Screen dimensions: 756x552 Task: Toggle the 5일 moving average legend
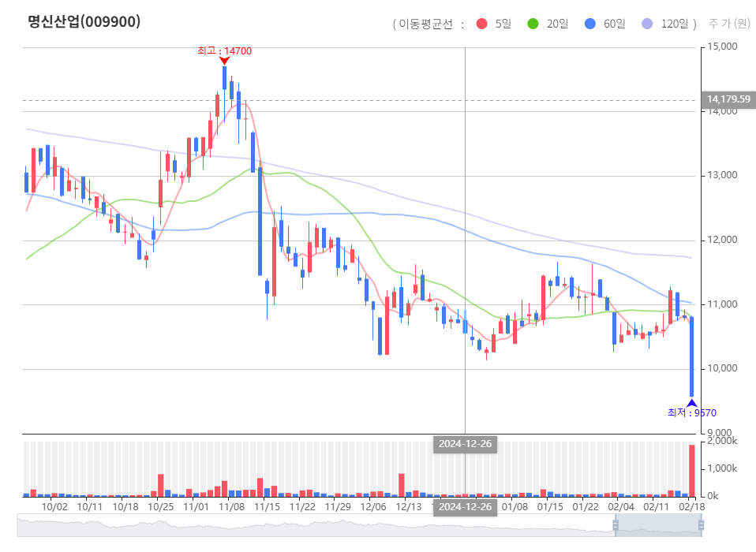pyautogui.click(x=493, y=24)
